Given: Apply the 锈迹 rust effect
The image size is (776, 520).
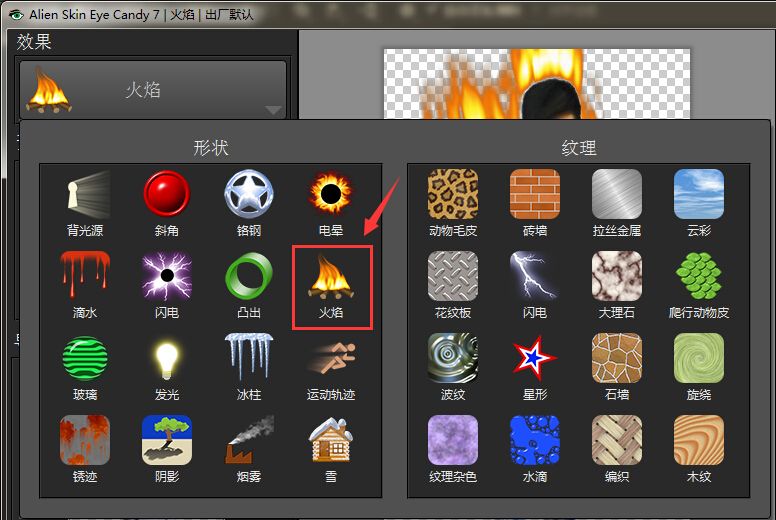Looking at the screenshot, I should point(85,449).
